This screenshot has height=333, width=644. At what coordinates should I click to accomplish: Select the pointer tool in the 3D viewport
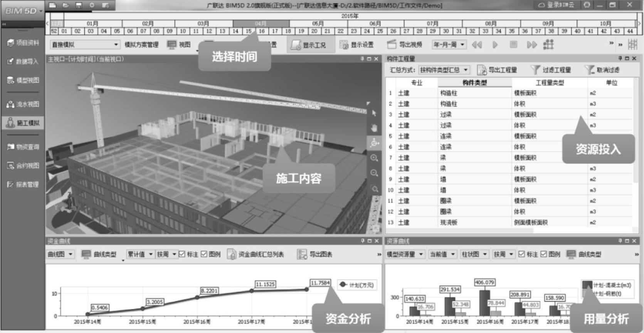pos(374,113)
